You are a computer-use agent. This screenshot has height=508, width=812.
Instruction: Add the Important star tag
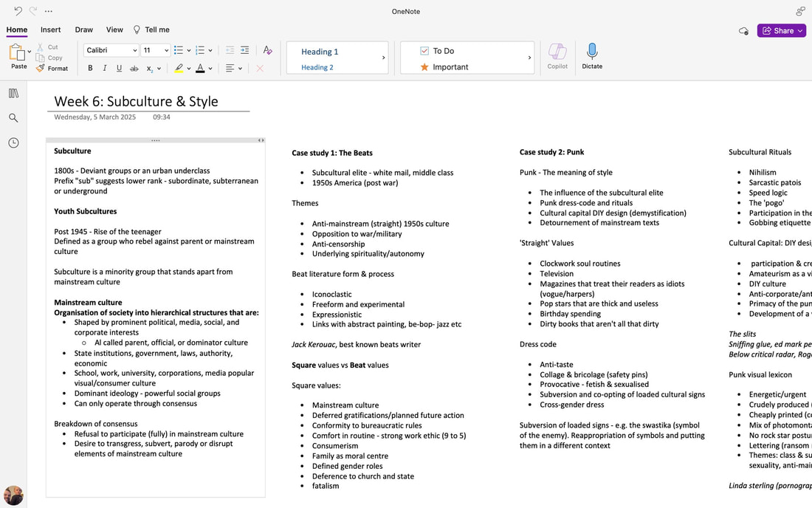[444, 66]
